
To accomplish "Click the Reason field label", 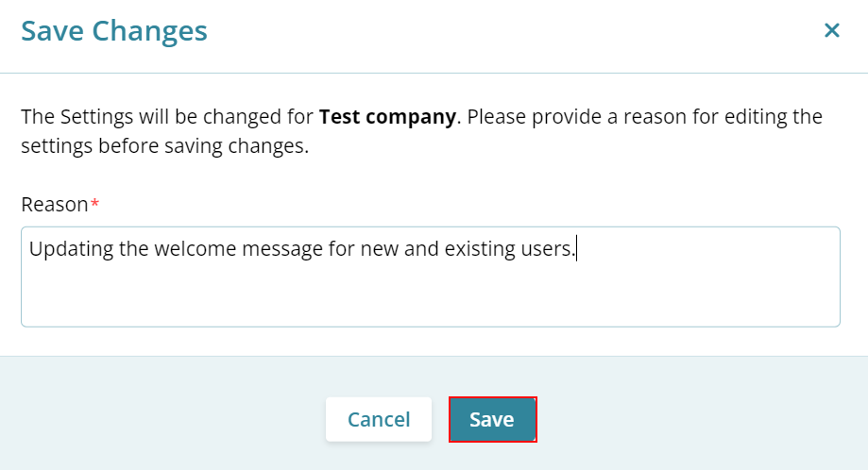I will coord(54,205).
